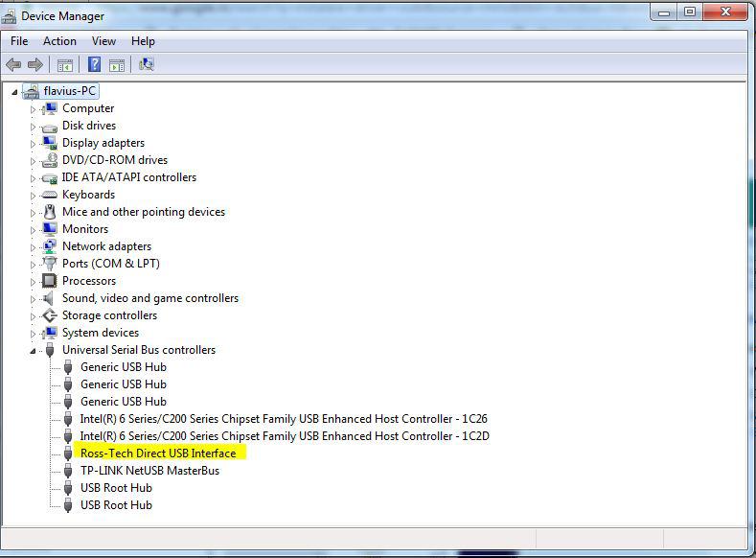Select DVD/CD-ROM drives label
Screen dimensions: 756x558
115,160
